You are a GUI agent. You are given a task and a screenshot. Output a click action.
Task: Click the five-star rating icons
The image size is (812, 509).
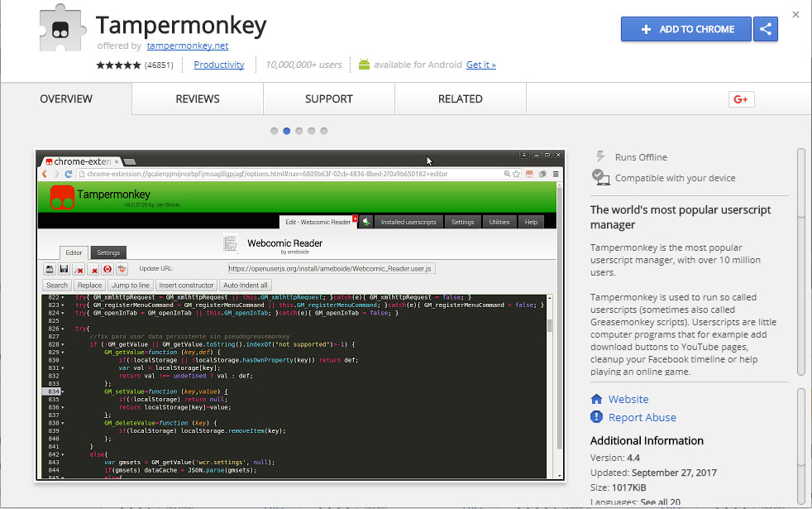coord(118,65)
